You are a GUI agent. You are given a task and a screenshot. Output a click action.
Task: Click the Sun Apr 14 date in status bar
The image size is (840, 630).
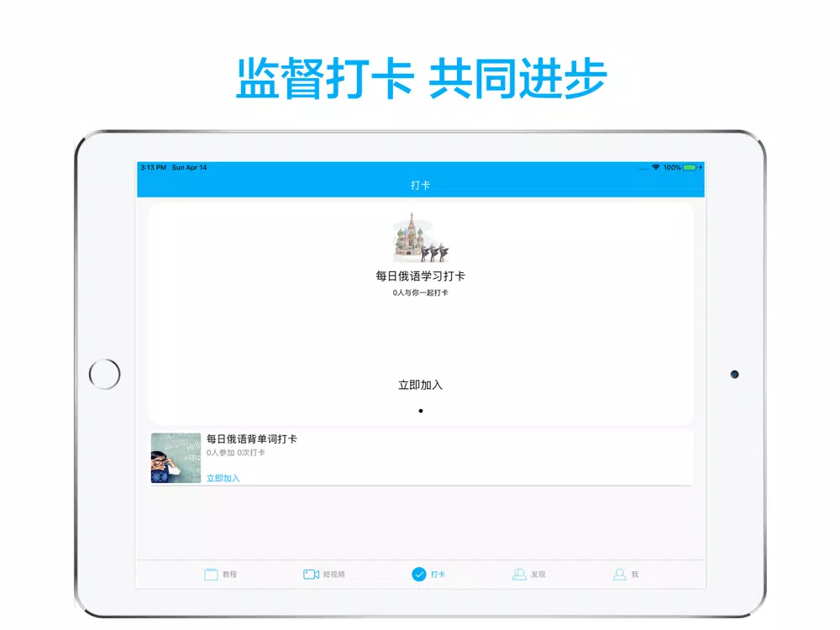(x=189, y=167)
